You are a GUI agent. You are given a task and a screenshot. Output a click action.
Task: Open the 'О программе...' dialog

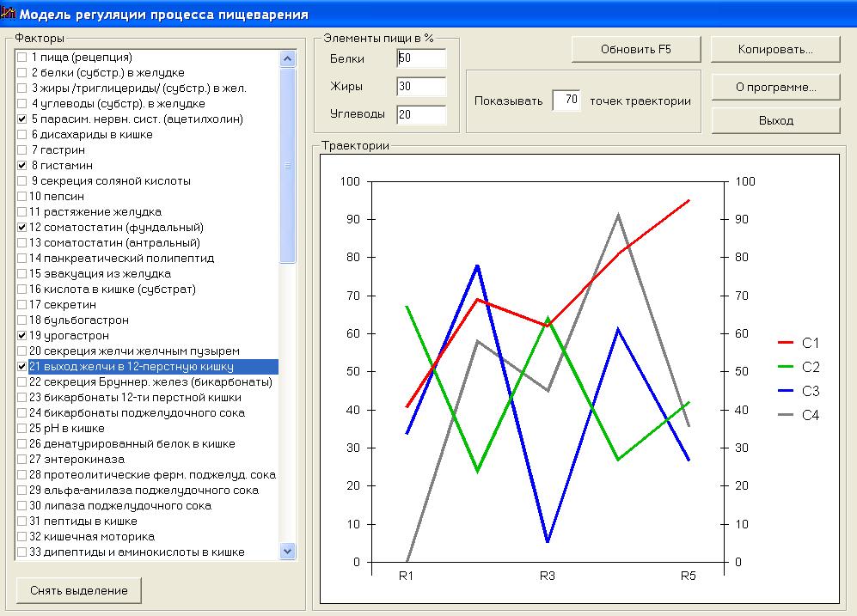[x=775, y=87]
